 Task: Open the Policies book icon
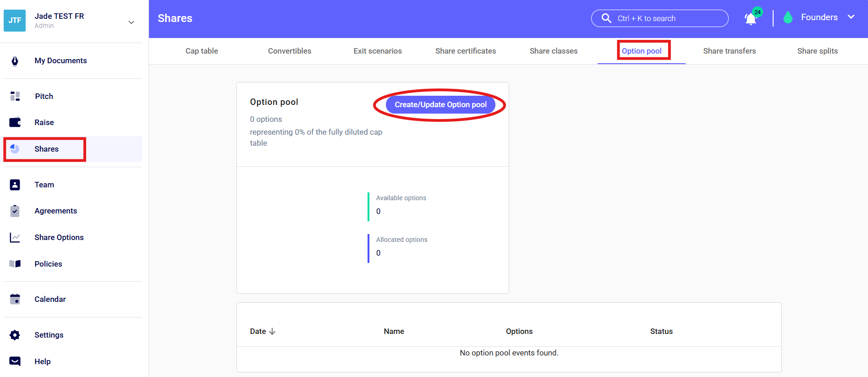(x=15, y=264)
